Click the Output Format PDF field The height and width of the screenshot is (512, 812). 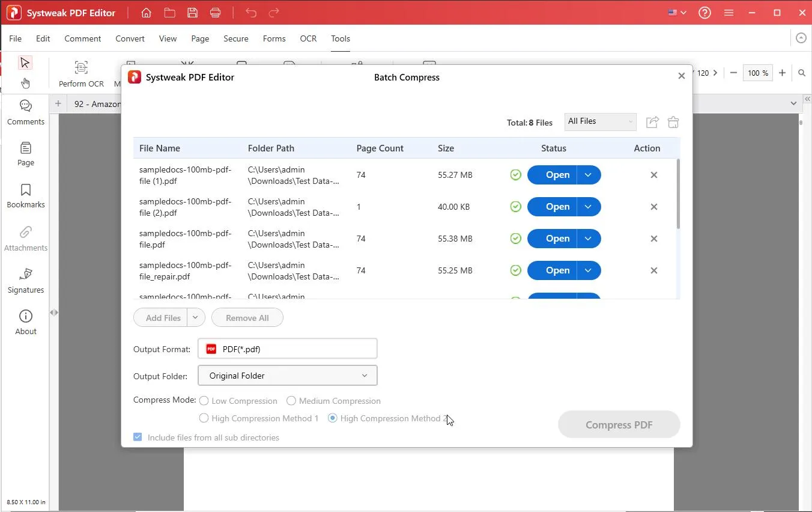point(288,349)
